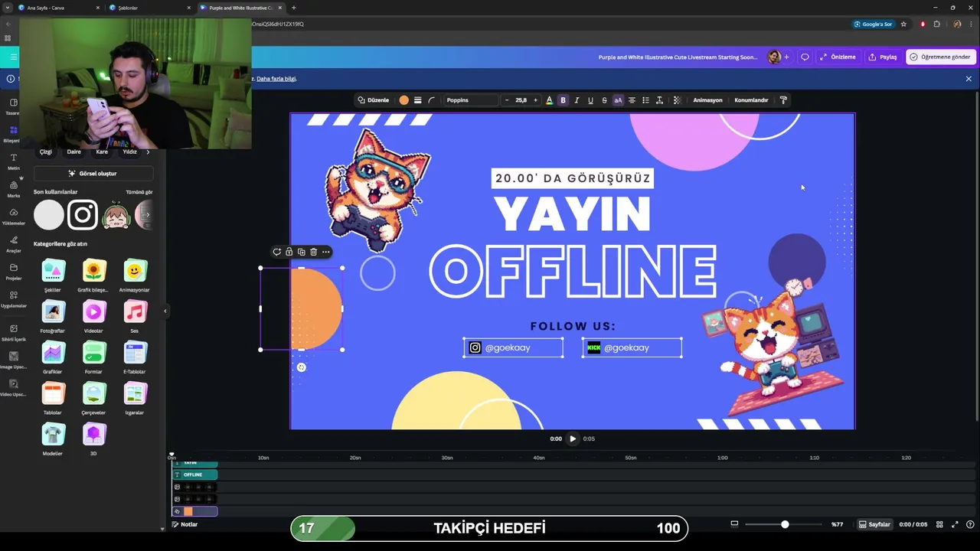Click the duplicate icon above selected shape
The width and height of the screenshot is (980, 551).
[301, 252]
